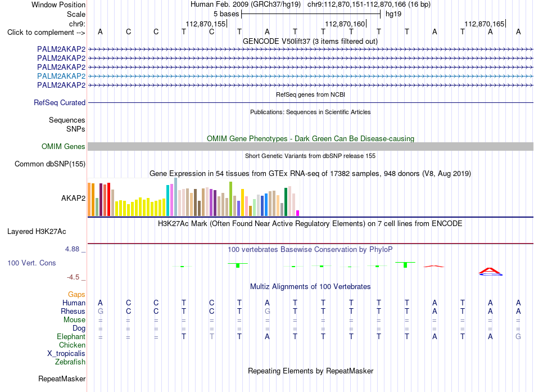The width and height of the screenshot is (534, 392).
Task: Click the gray OMIM Genes item bar
Action: pos(311,147)
